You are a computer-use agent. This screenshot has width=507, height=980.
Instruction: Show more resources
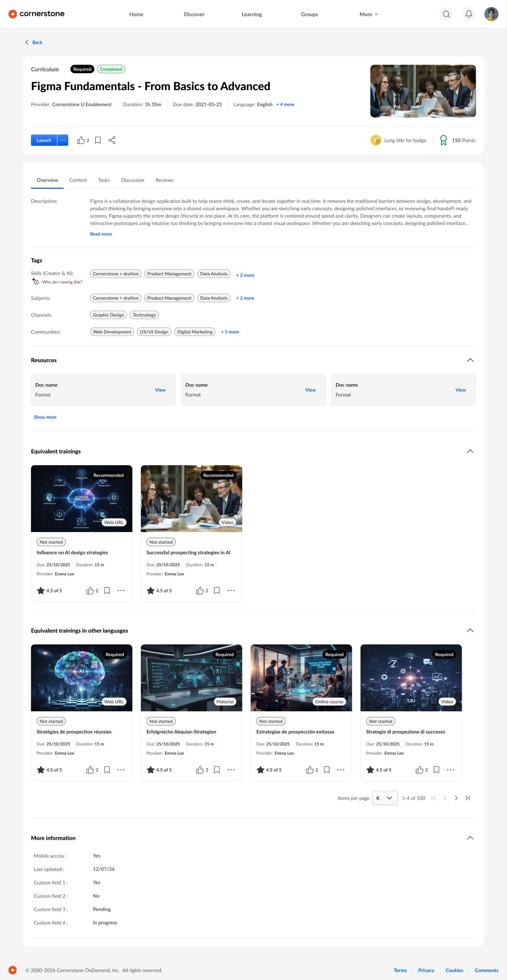(x=45, y=417)
